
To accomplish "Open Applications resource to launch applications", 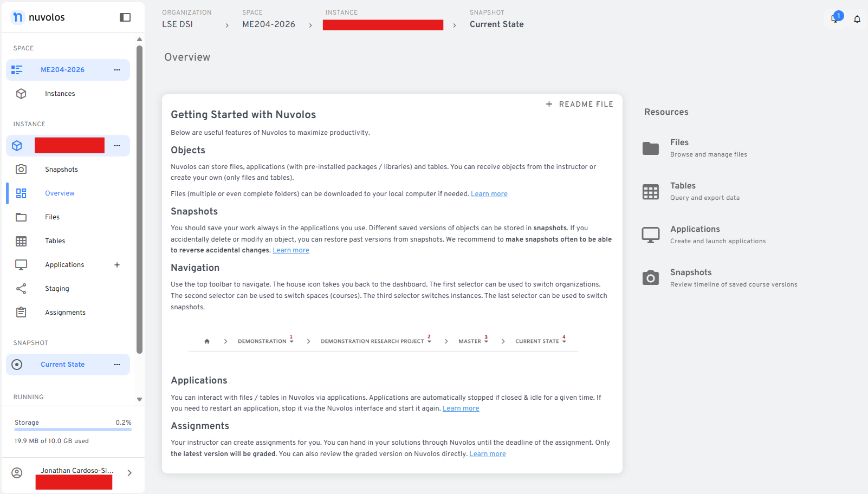I will tap(695, 229).
